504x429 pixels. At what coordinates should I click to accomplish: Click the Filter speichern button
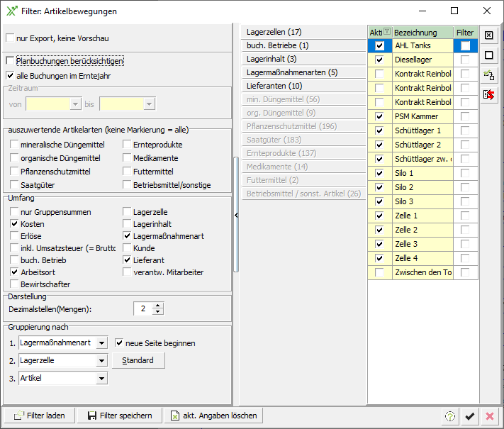click(x=119, y=416)
